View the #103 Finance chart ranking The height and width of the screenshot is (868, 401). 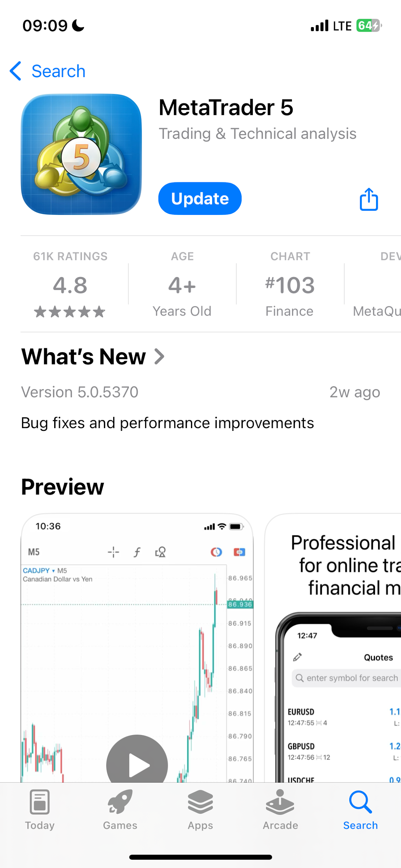(x=290, y=284)
